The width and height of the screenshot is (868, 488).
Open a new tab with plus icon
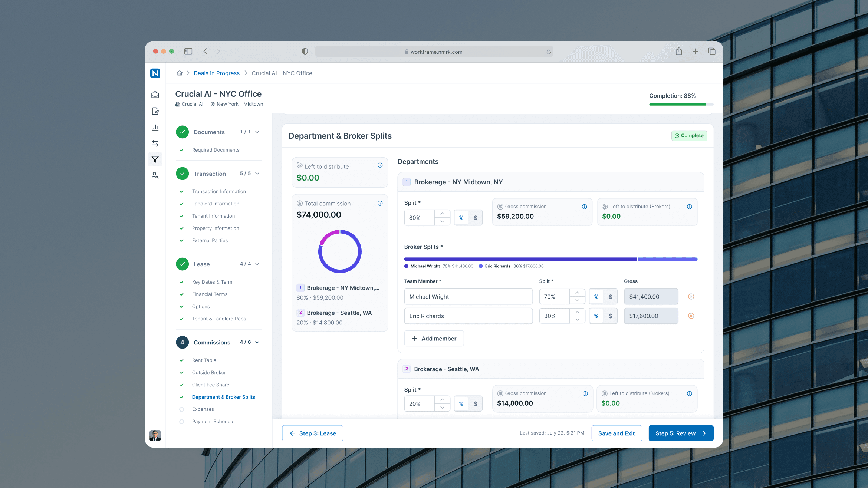coord(696,51)
